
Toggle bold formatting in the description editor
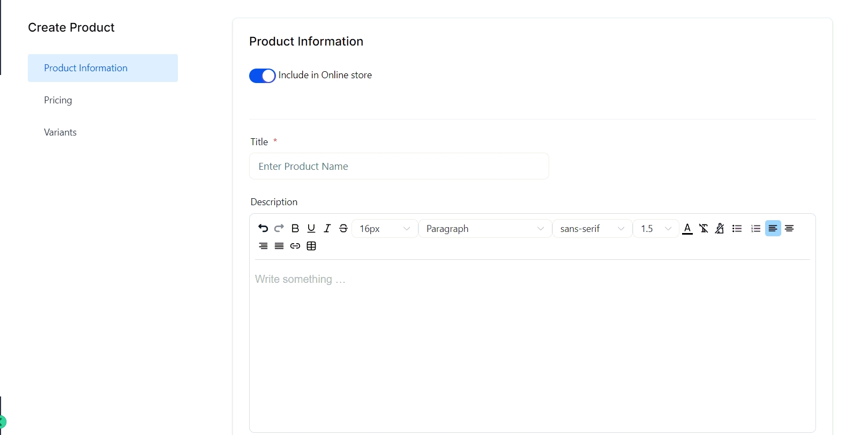click(295, 229)
